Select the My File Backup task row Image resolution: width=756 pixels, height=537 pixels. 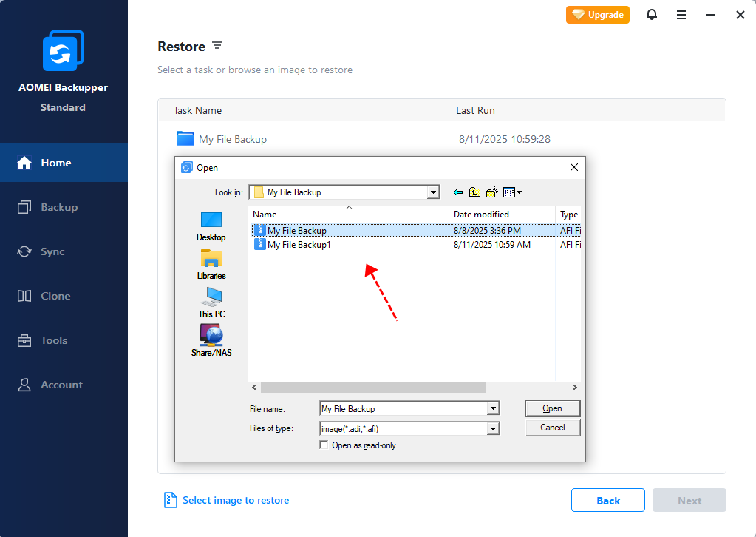[441, 139]
